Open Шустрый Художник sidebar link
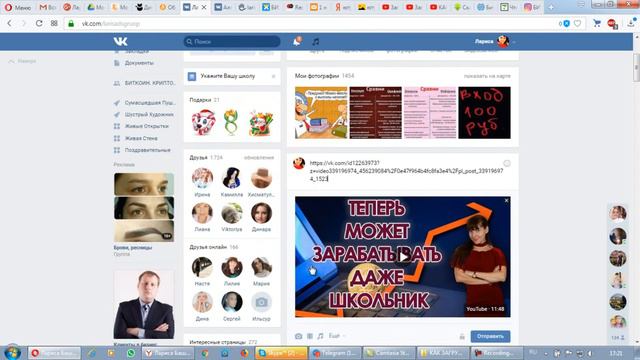The image size is (640, 360). tap(149, 115)
